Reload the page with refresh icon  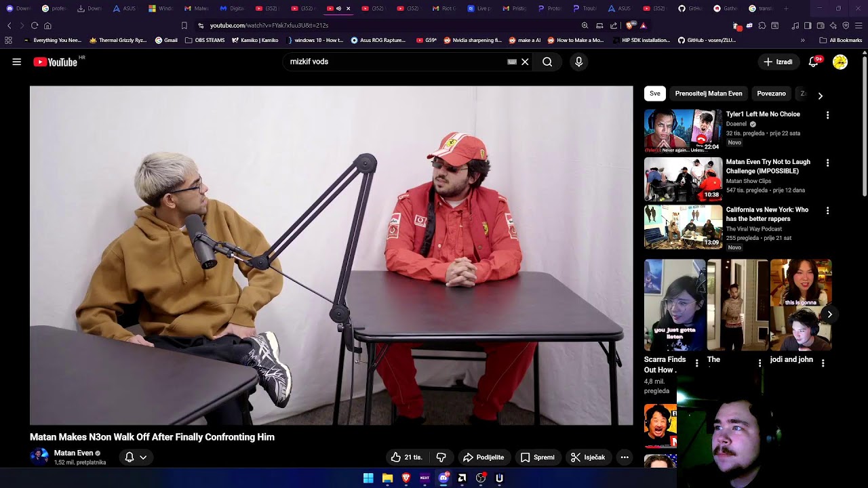pos(35,26)
